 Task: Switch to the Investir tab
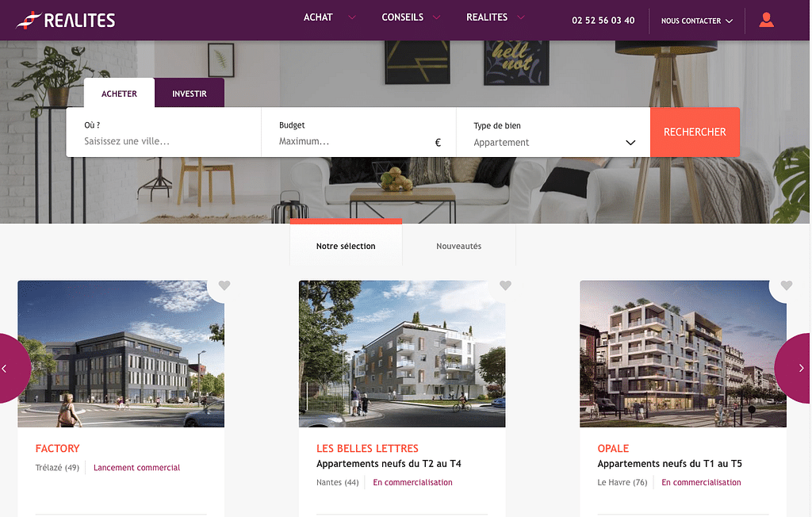190,94
